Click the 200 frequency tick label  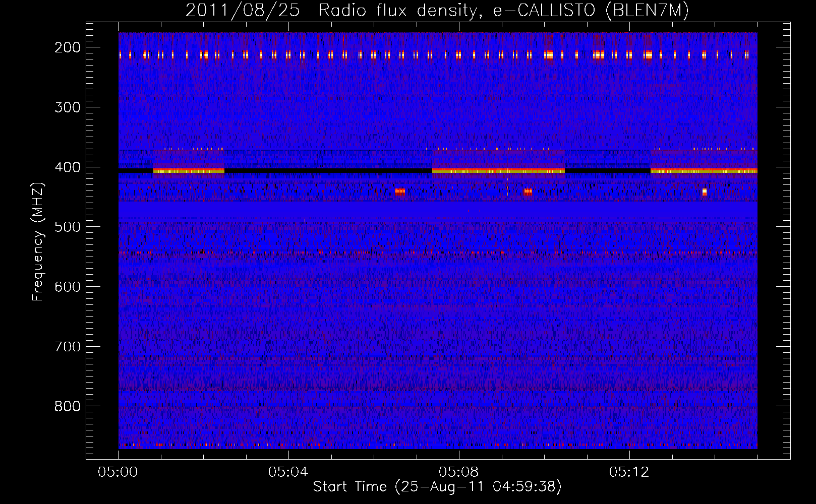[68, 47]
